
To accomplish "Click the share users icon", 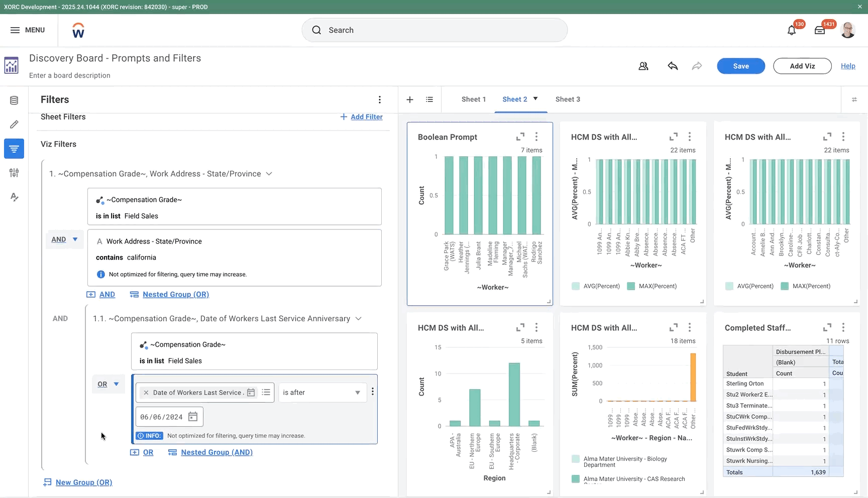I will coord(643,66).
